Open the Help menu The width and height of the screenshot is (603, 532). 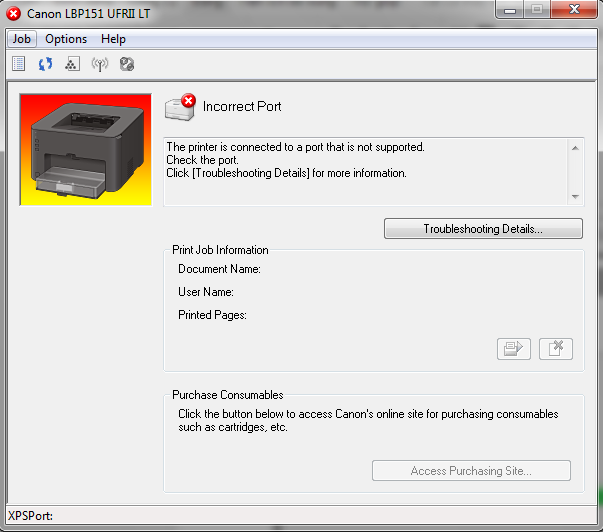tap(113, 39)
